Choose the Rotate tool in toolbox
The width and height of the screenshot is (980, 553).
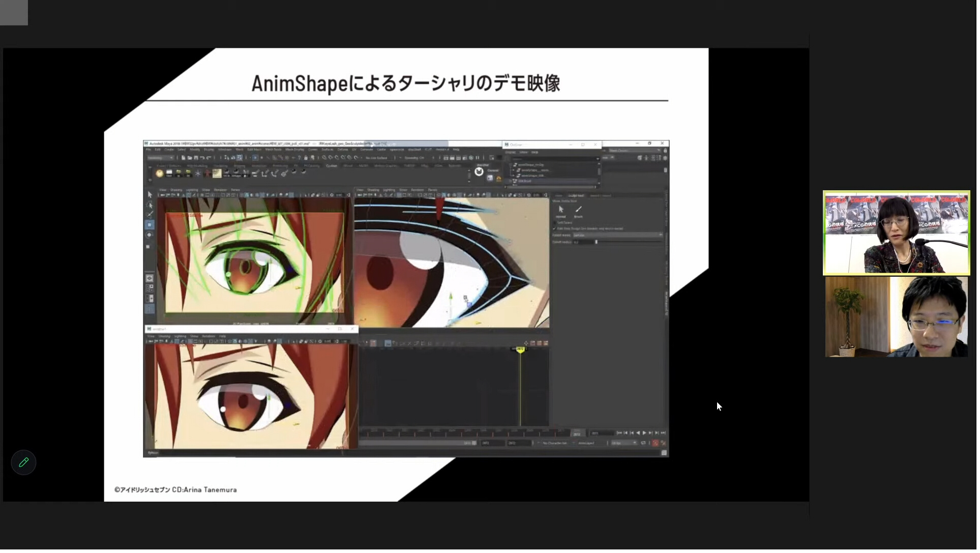point(150,235)
